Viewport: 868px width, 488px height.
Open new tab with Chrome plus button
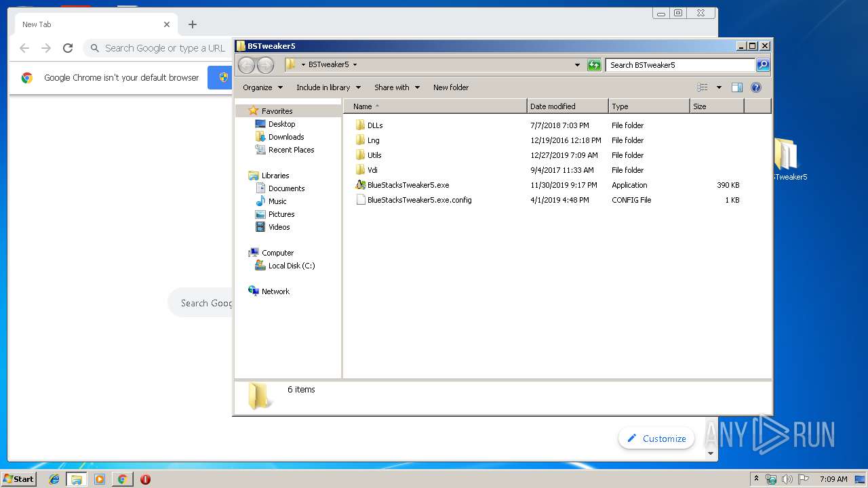193,24
